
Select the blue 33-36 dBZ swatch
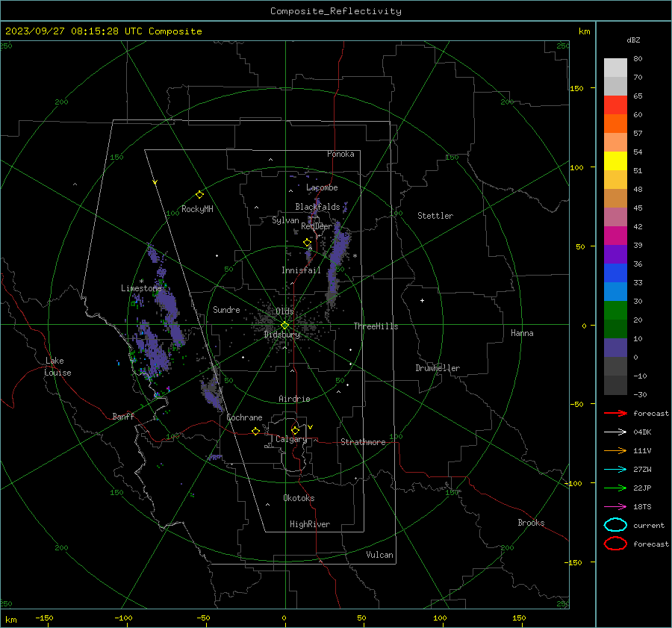(x=615, y=273)
